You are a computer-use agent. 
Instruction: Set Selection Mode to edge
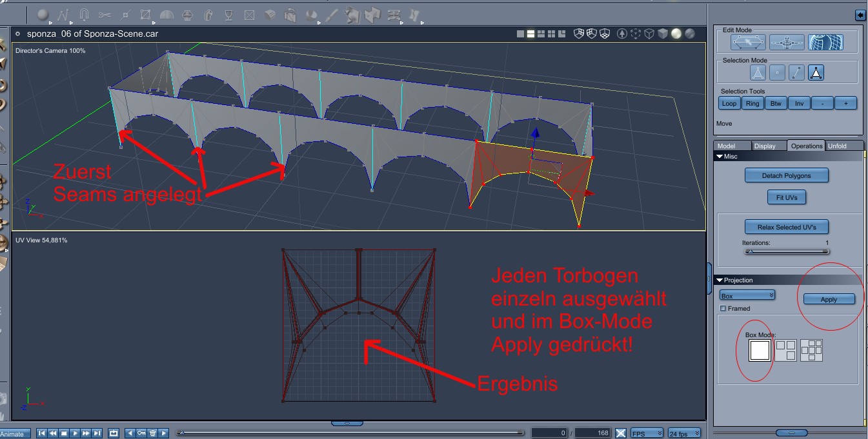796,73
